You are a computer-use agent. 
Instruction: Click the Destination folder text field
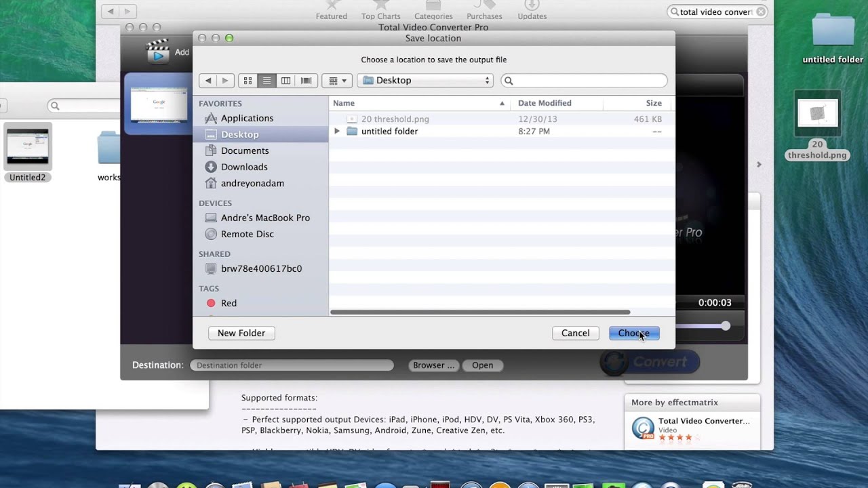click(292, 365)
